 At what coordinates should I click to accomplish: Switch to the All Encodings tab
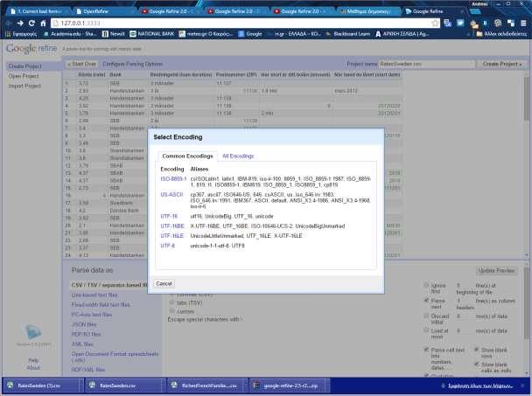coord(238,156)
